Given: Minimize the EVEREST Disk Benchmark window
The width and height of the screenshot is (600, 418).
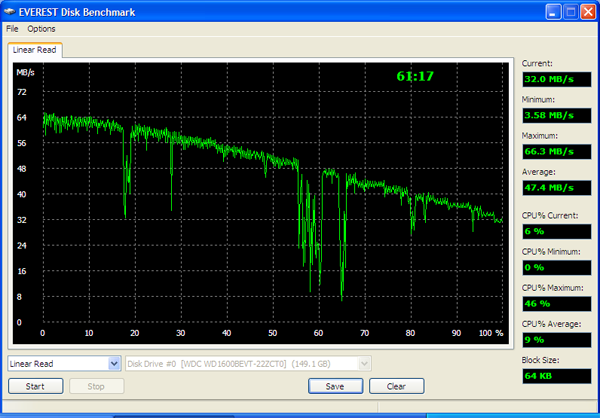Looking at the screenshot, I should pyautogui.click(x=553, y=12).
